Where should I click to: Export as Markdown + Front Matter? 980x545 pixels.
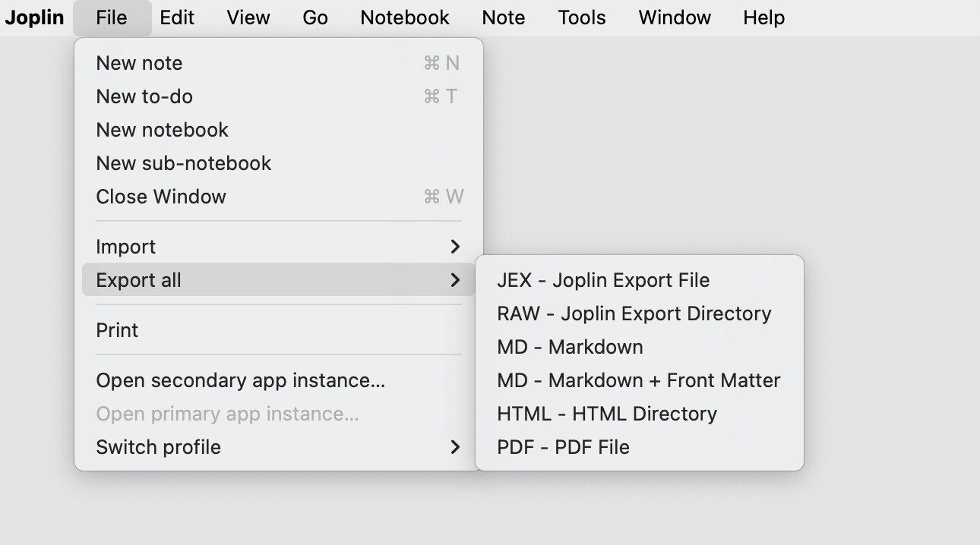pos(639,380)
